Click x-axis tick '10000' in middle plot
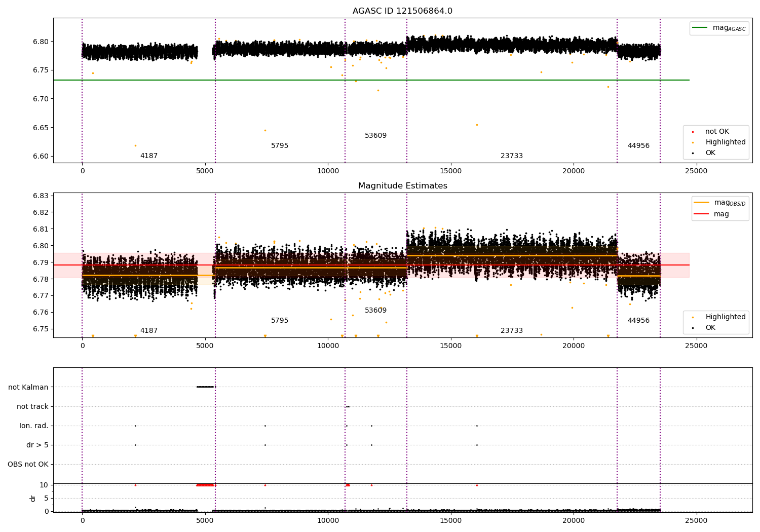Image resolution: width=760 pixels, height=532 pixels. click(x=328, y=347)
